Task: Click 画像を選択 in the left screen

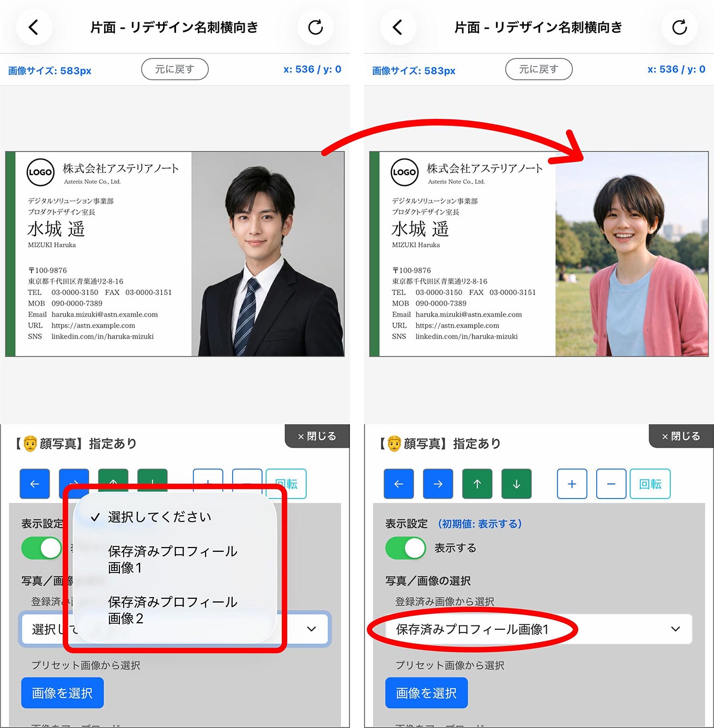Action: pyautogui.click(x=62, y=693)
